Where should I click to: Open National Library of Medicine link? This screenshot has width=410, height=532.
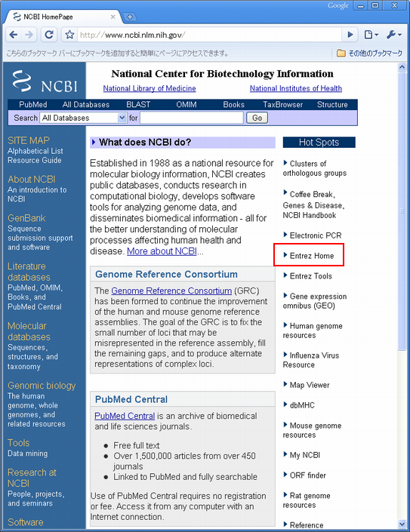click(x=150, y=88)
